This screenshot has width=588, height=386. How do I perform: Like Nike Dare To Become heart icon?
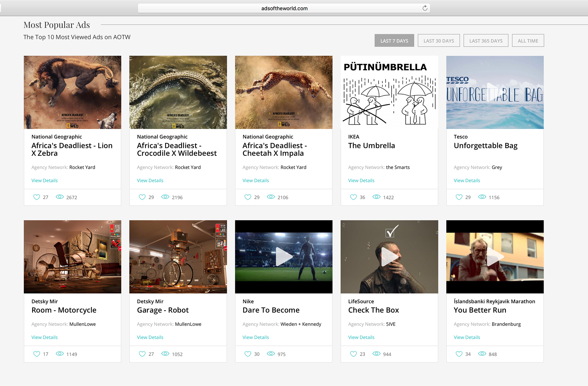point(248,354)
